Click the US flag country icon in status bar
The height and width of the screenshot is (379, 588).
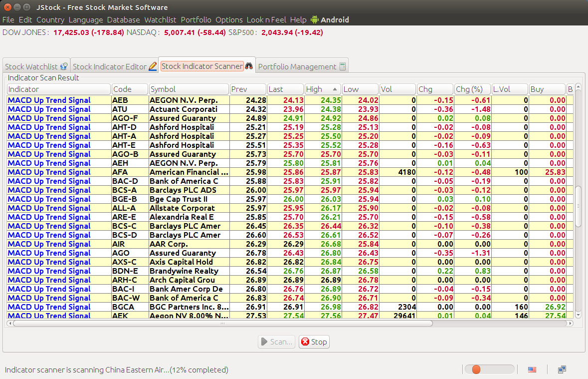532,370
